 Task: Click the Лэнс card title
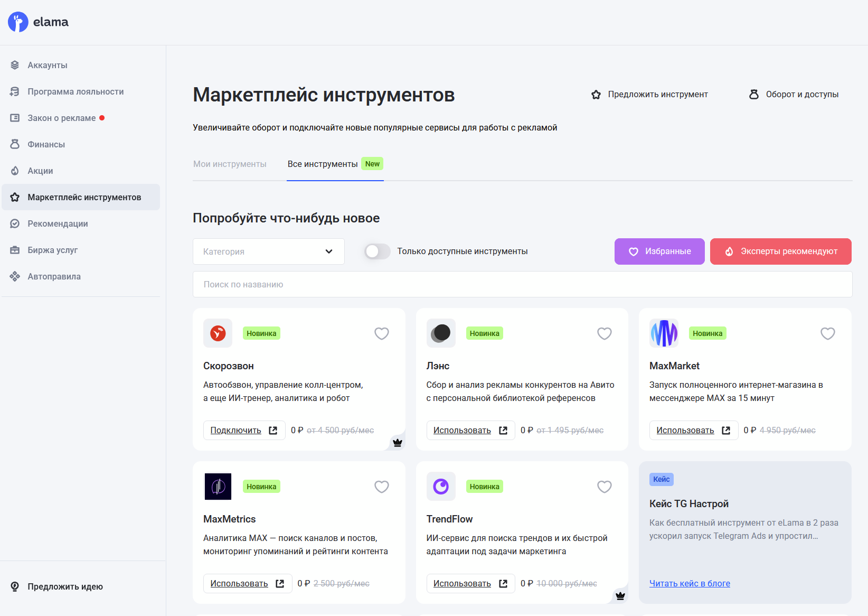tap(438, 366)
